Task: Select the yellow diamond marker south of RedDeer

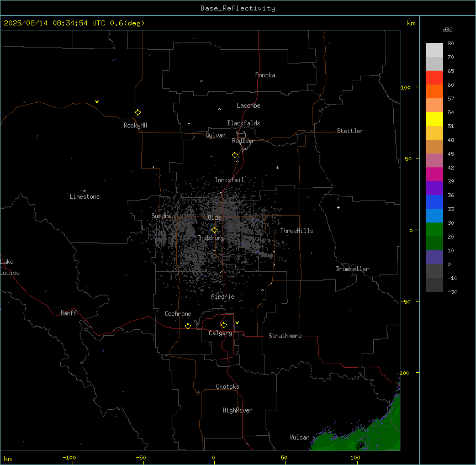Action: tap(235, 155)
